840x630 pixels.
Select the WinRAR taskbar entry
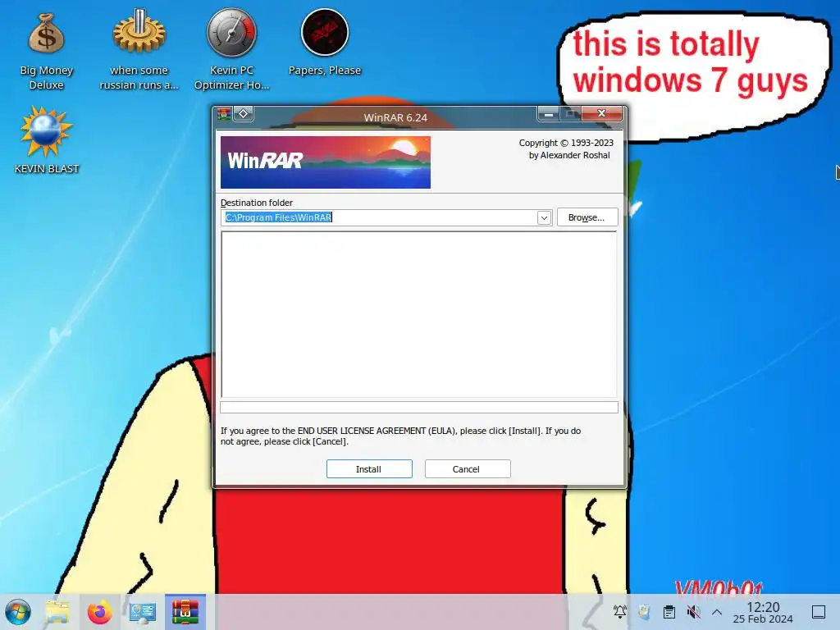(x=185, y=612)
